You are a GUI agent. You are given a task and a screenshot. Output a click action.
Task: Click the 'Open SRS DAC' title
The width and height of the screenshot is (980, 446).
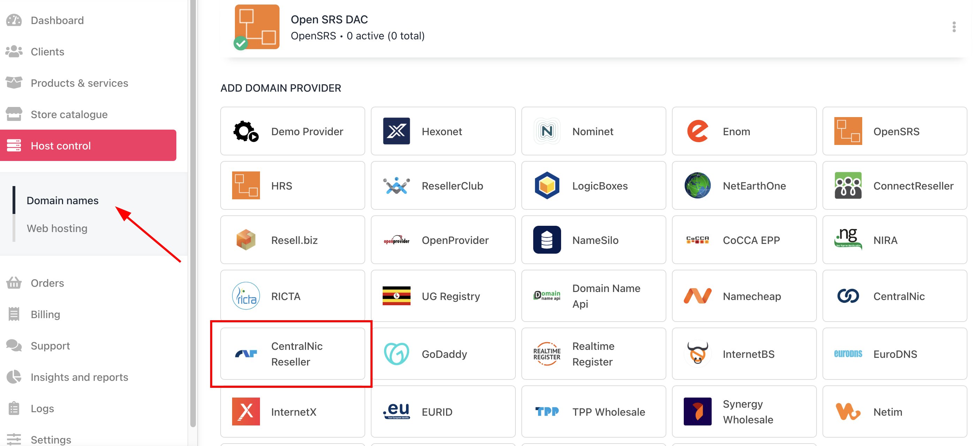tap(329, 20)
